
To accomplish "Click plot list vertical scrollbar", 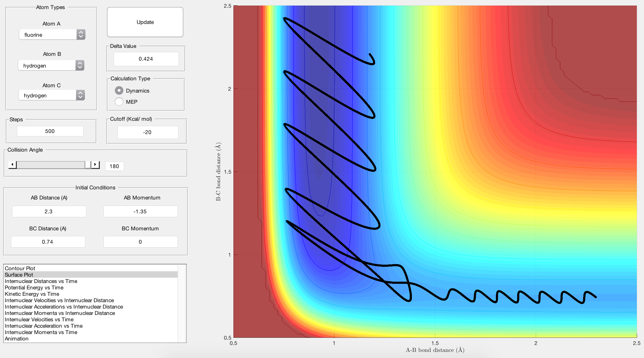I will (182, 303).
